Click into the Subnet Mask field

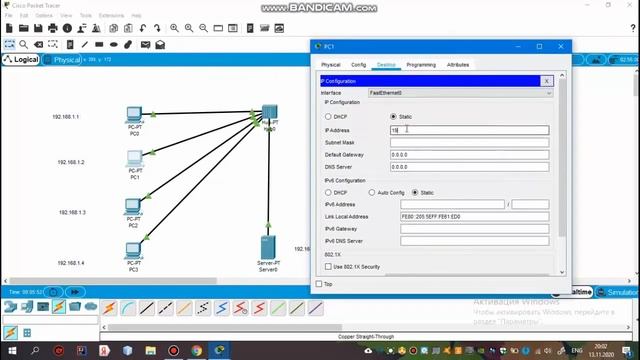click(469, 142)
